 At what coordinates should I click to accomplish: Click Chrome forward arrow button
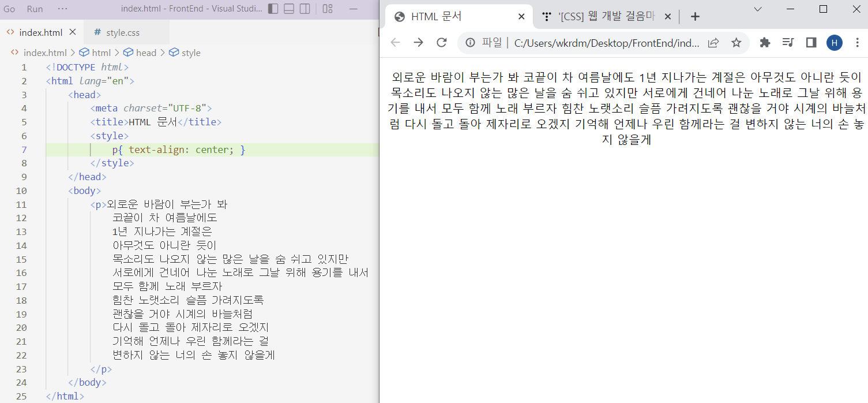[x=418, y=42]
